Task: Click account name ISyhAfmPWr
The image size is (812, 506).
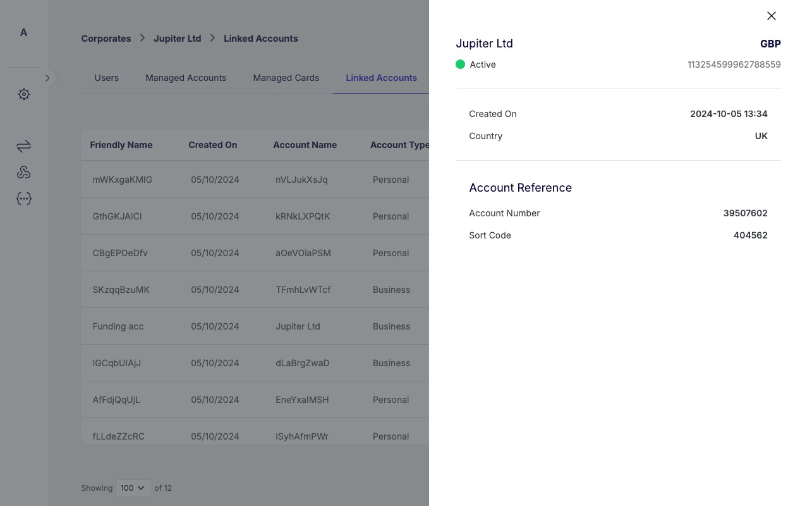Action: 302,436
